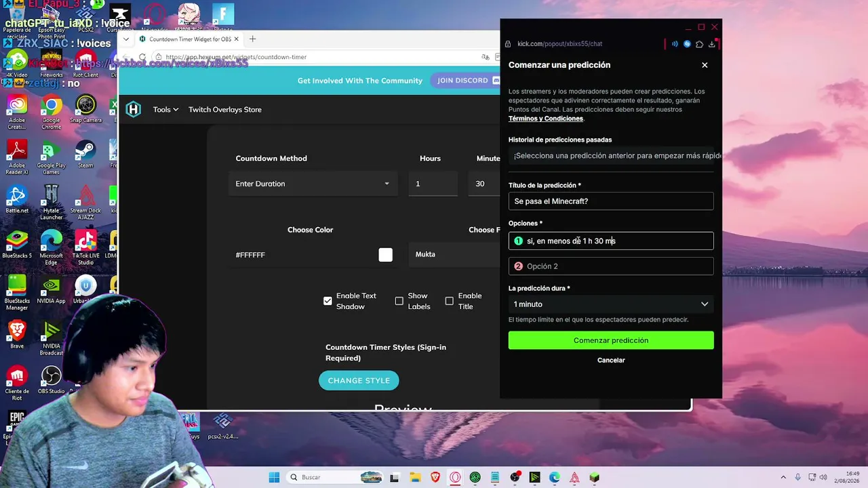This screenshot has width=868, height=488.
Task: Click microphone icon in system tray
Action: point(797,477)
